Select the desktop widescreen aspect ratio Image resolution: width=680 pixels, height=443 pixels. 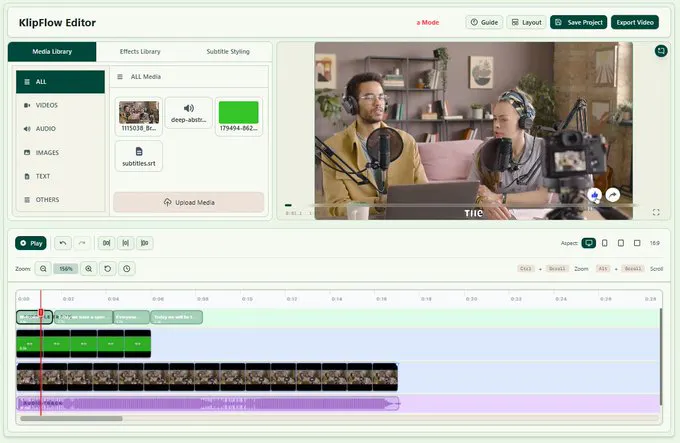pos(588,243)
